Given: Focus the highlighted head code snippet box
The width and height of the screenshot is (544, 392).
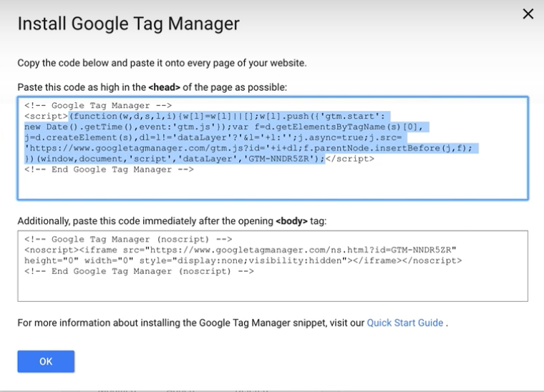Looking at the screenshot, I should point(273,148).
